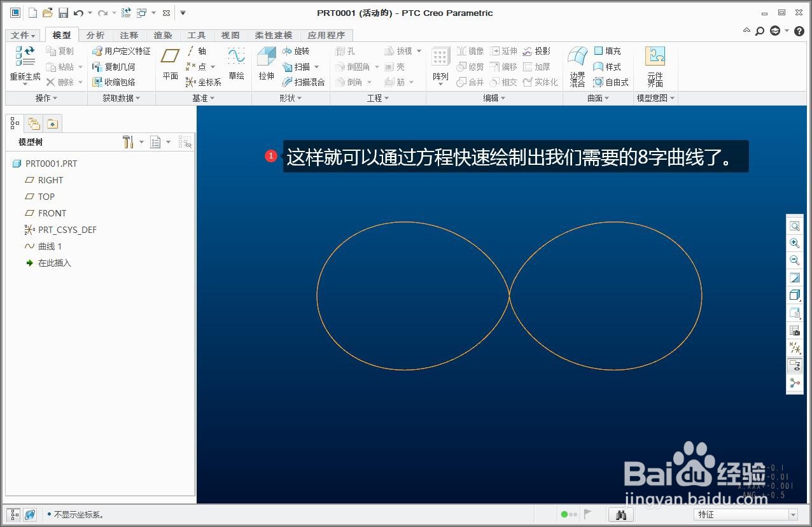Click the new file icon
812x527 pixels.
32,13
